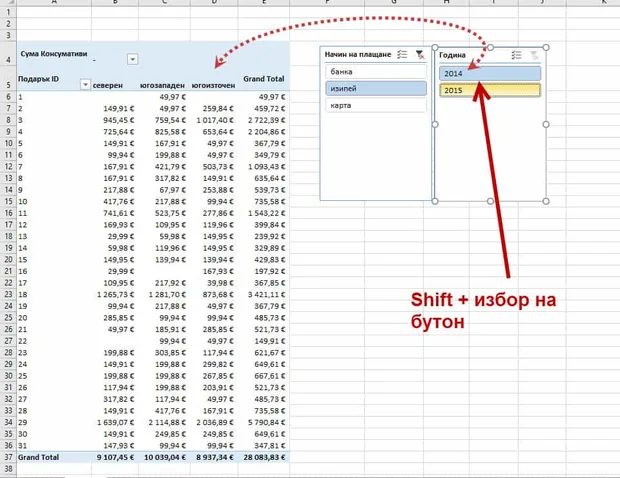Select cell with 2 722,39 €
This screenshot has height=478, width=620.
tap(264, 120)
